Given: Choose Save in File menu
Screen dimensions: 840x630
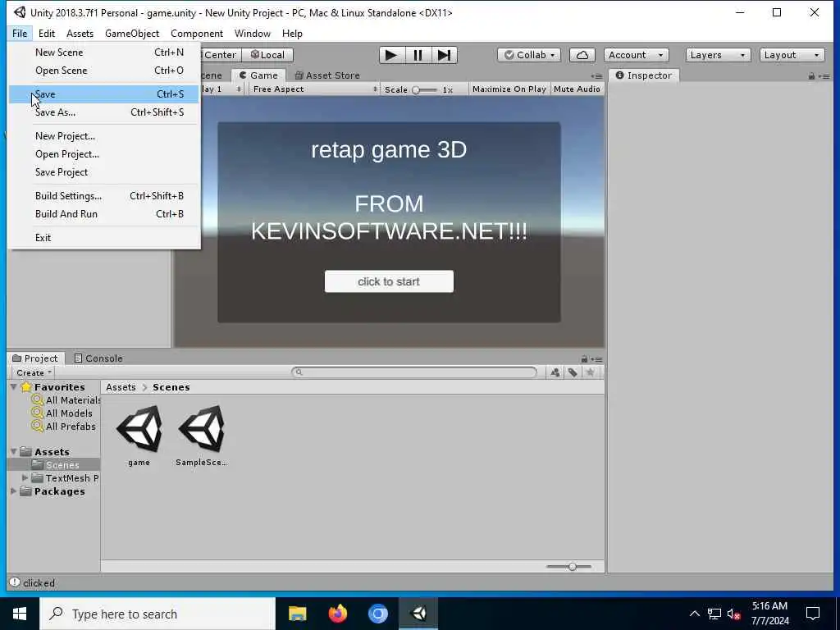Looking at the screenshot, I should (104, 94).
